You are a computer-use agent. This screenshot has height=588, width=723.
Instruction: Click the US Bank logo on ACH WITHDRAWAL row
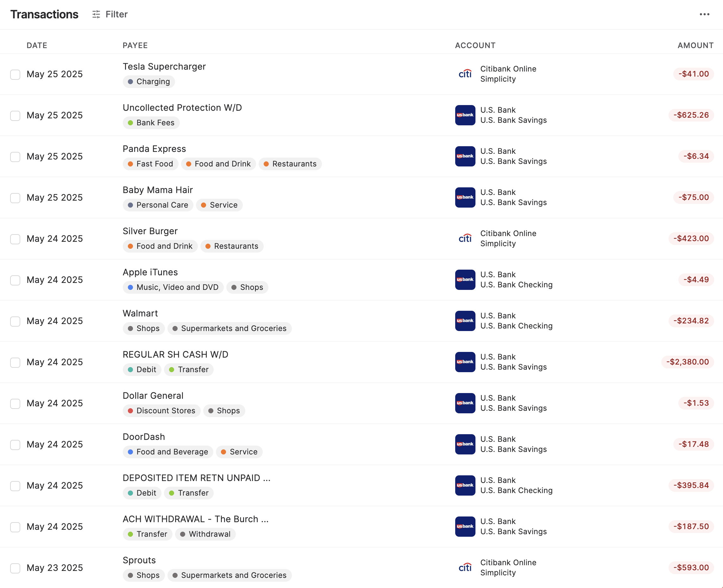pyautogui.click(x=465, y=527)
